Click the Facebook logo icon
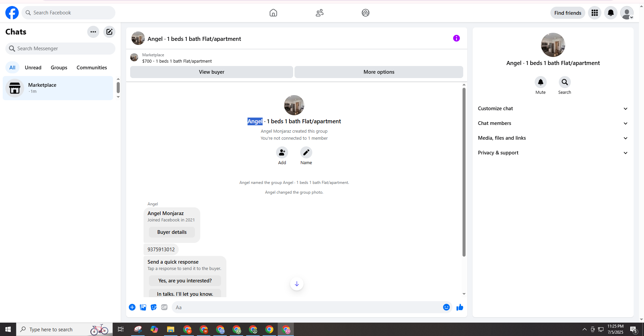 [x=12, y=13]
